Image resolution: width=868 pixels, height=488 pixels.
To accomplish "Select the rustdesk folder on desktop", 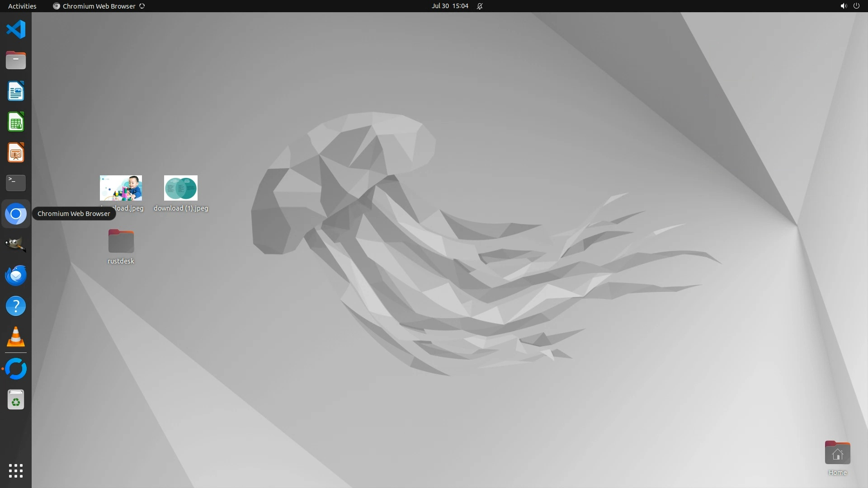I will click(x=121, y=241).
